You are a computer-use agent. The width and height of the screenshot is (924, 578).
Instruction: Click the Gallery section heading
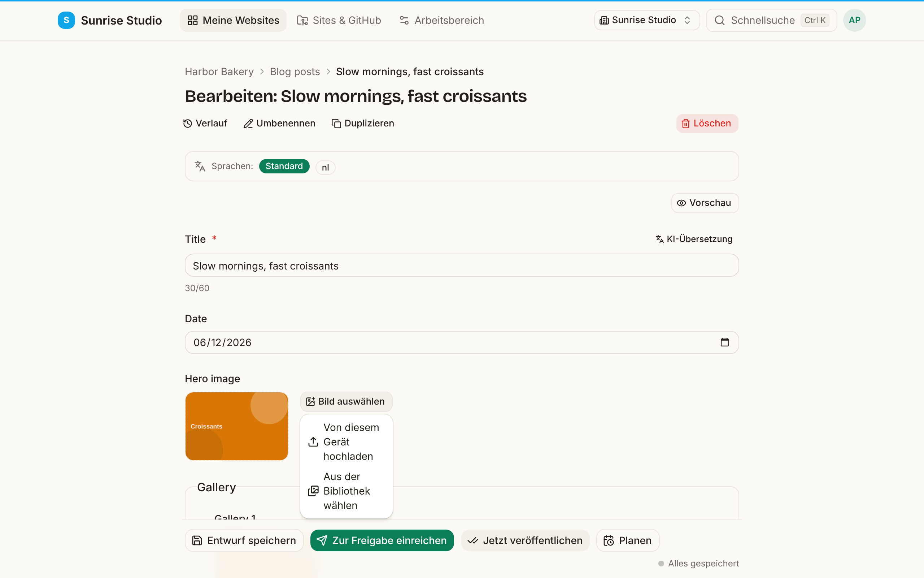click(217, 487)
